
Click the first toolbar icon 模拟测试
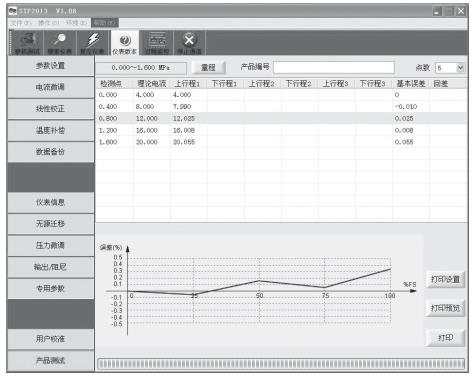pos(27,43)
